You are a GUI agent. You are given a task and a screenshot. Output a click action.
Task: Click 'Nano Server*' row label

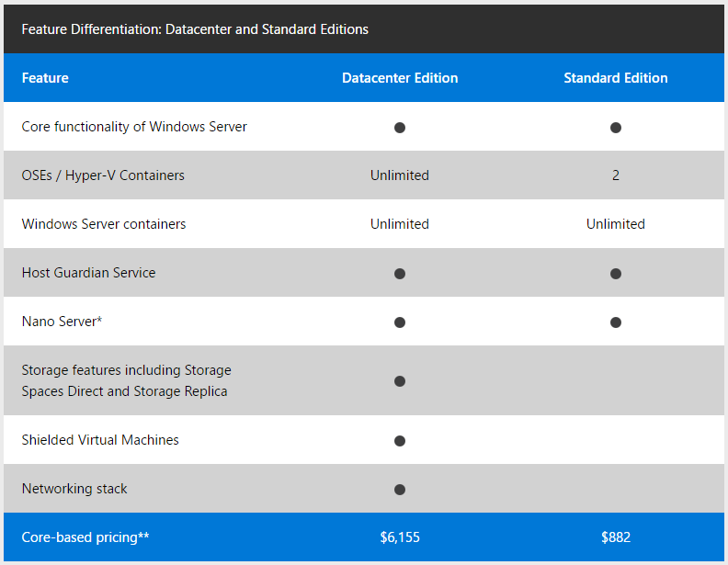coord(62,322)
